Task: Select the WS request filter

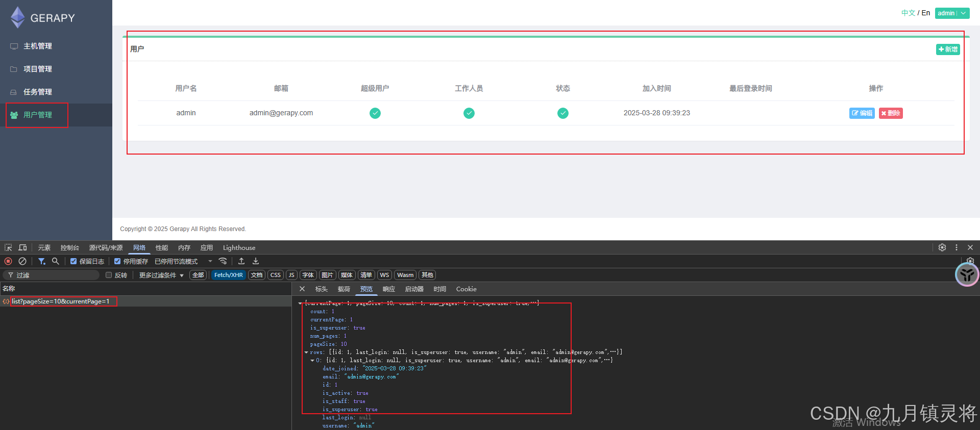Action: (x=384, y=275)
